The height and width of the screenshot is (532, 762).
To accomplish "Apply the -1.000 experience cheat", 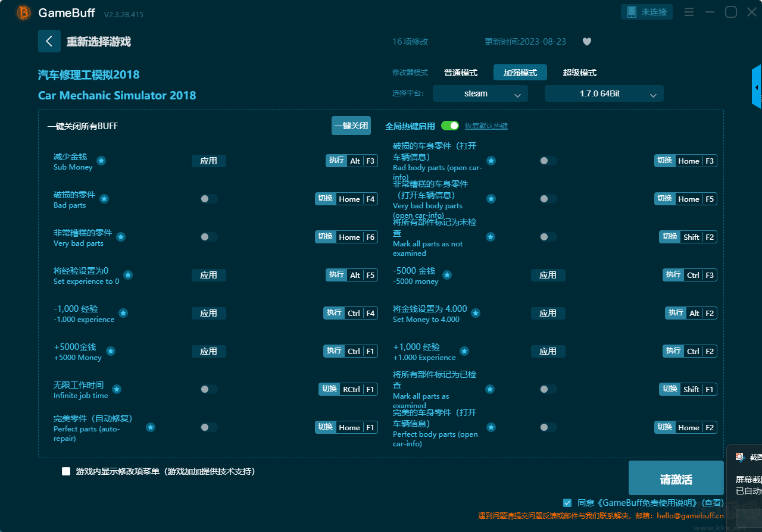I will (x=209, y=313).
